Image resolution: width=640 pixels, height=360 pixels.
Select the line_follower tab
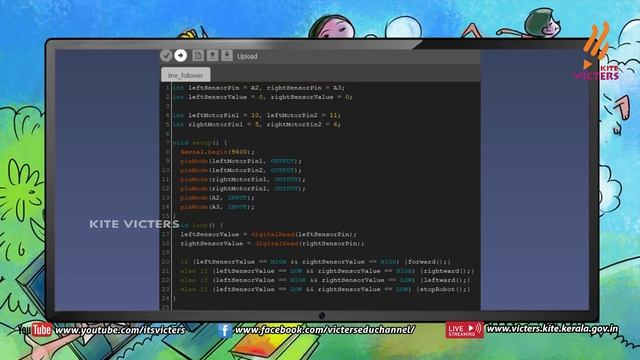point(186,75)
